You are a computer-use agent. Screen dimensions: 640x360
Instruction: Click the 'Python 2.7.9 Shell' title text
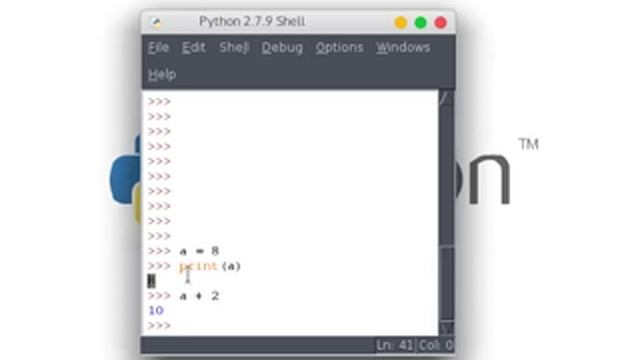tap(252, 21)
